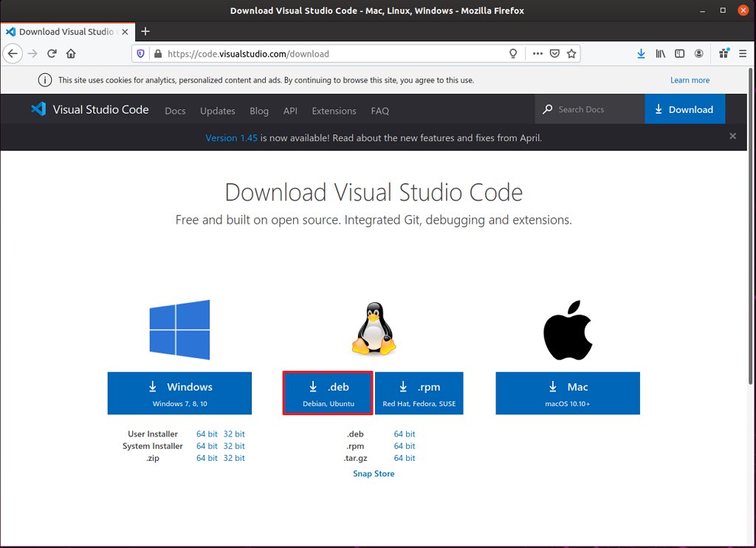Open the Docs menu item
This screenshot has width=756, height=548.
point(175,111)
